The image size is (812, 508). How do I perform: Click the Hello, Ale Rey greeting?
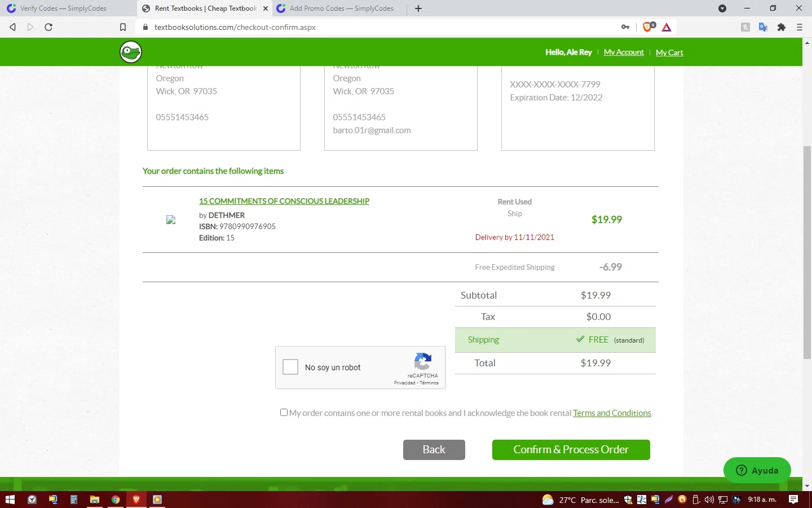(568, 52)
